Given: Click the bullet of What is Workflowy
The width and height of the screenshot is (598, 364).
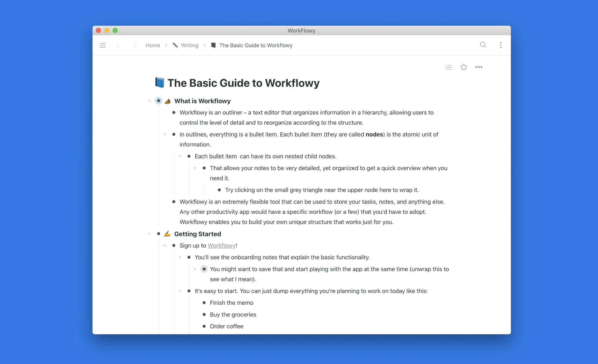Looking at the screenshot, I should click(159, 101).
